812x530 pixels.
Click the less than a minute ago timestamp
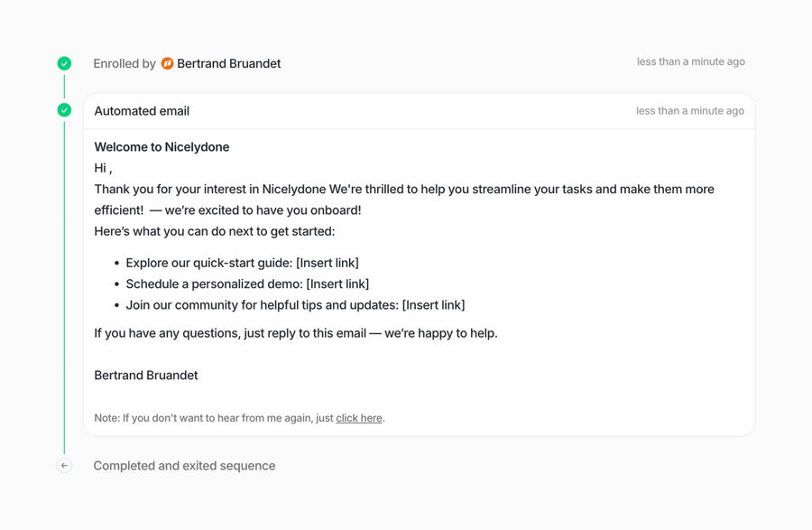coord(690,61)
